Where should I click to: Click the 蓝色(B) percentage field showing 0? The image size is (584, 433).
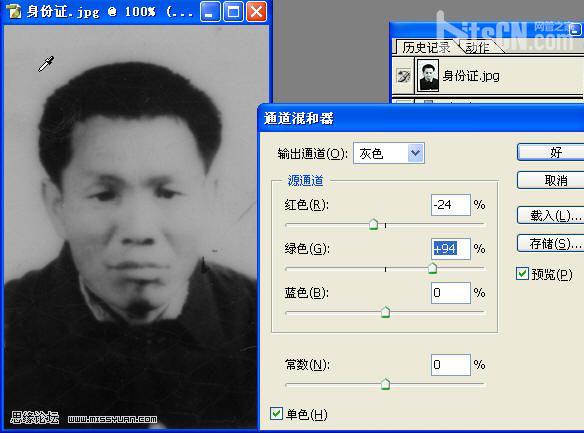[451, 293]
